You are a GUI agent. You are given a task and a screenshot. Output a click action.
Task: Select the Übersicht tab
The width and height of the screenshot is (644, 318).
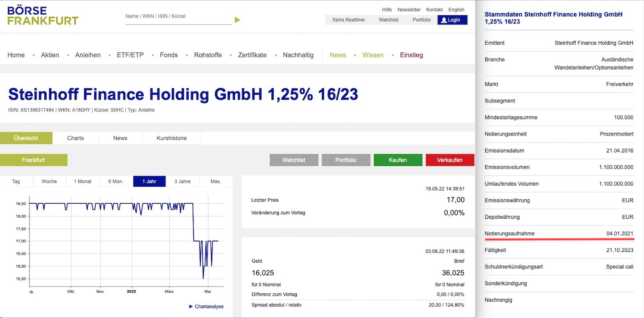tap(26, 138)
